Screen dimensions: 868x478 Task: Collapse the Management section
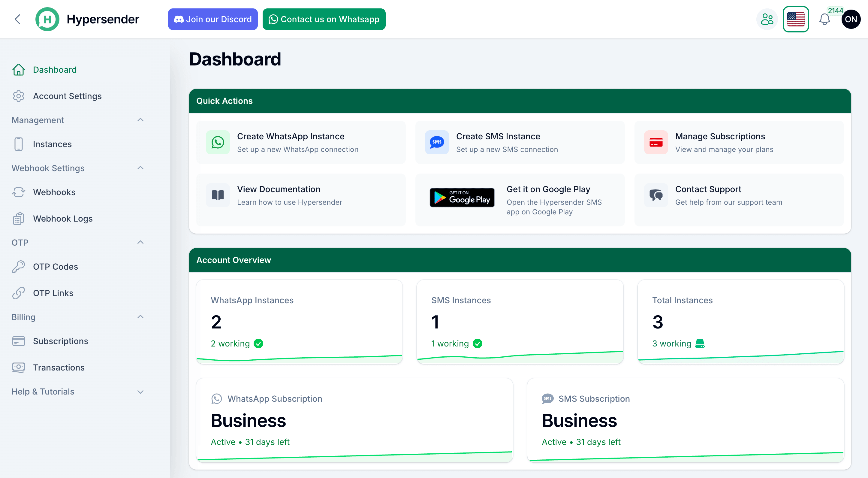[140, 120]
